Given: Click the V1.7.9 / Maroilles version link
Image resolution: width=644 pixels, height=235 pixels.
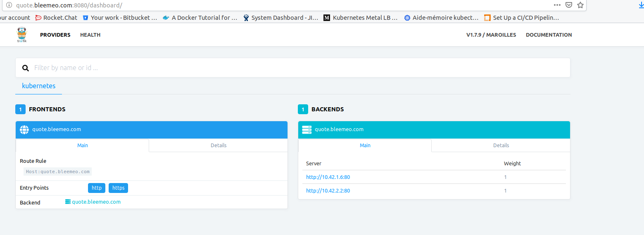Looking at the screenshot, I should point(491,35).
